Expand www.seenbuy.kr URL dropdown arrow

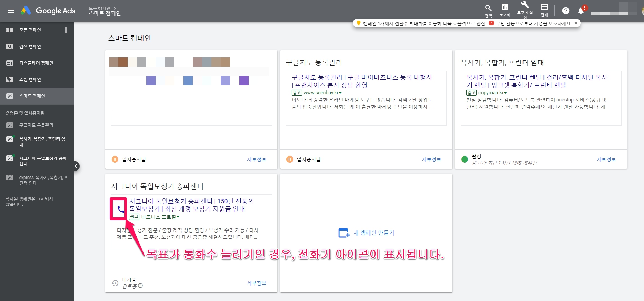point(340,93)
